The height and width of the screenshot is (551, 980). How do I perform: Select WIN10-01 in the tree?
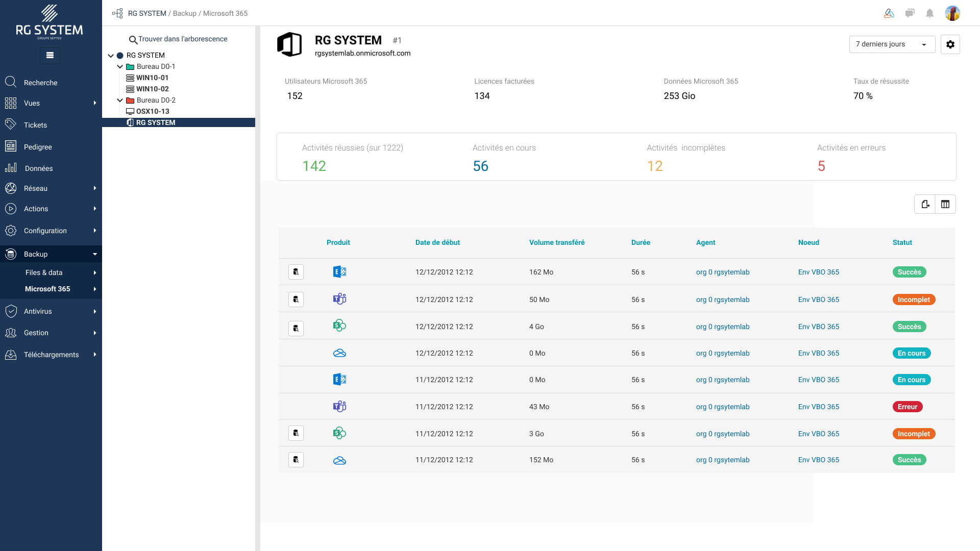152,78
